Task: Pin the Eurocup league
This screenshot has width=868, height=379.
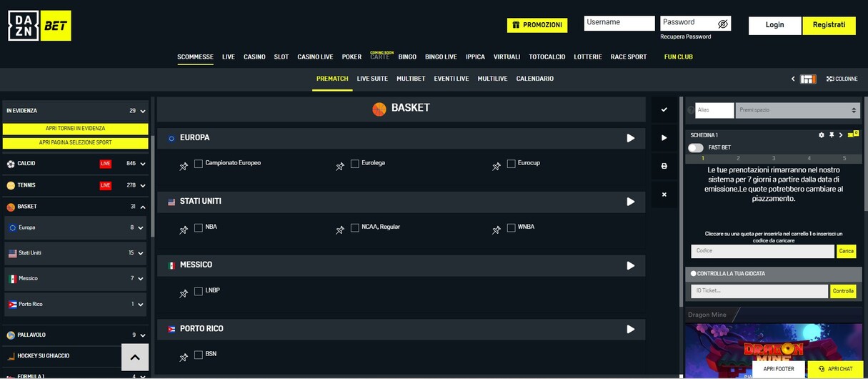Action: click(x=497, y=166)
